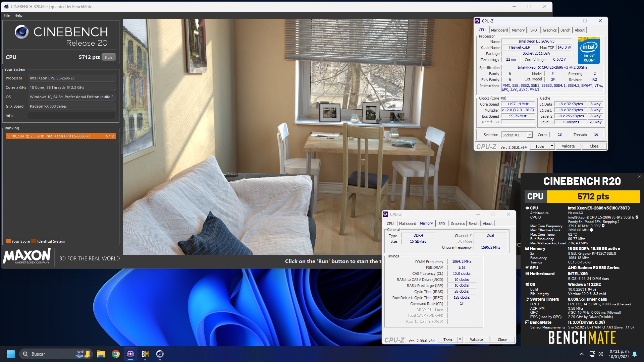This screenshot has width=644, height=362.
Task: Click the BenchMate section icon
Action: tap(527, 322)
